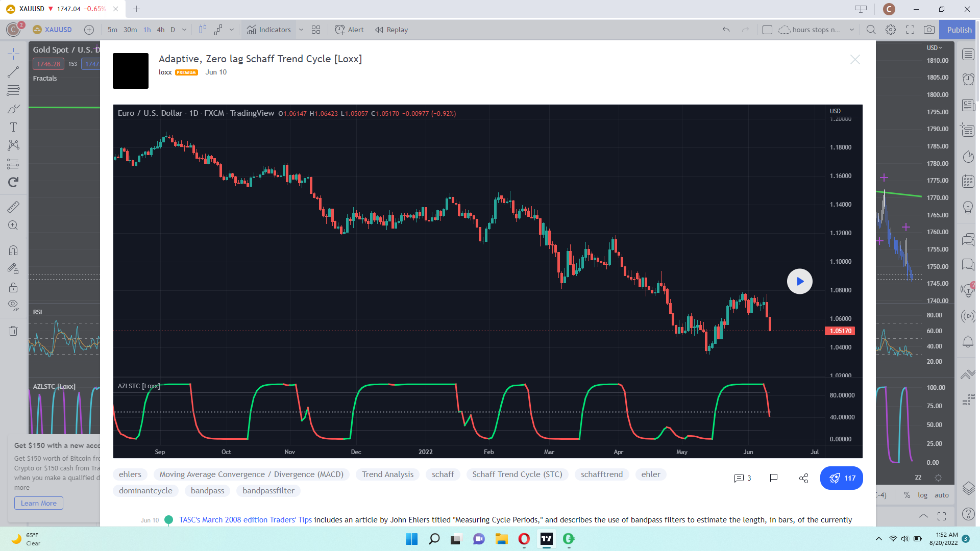This screenshot has height=551, width=980.
Task: Click the Indicators toolbar button
Action: 269,30
